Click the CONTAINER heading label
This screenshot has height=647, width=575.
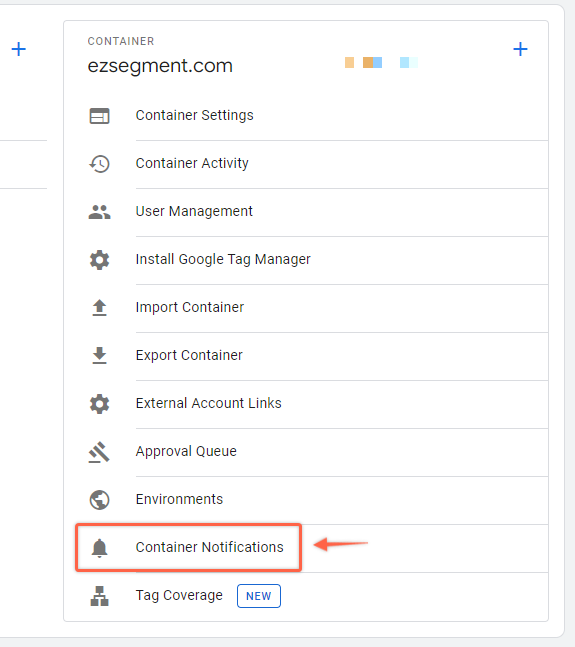pyautogui.click(x=121, y=41)
